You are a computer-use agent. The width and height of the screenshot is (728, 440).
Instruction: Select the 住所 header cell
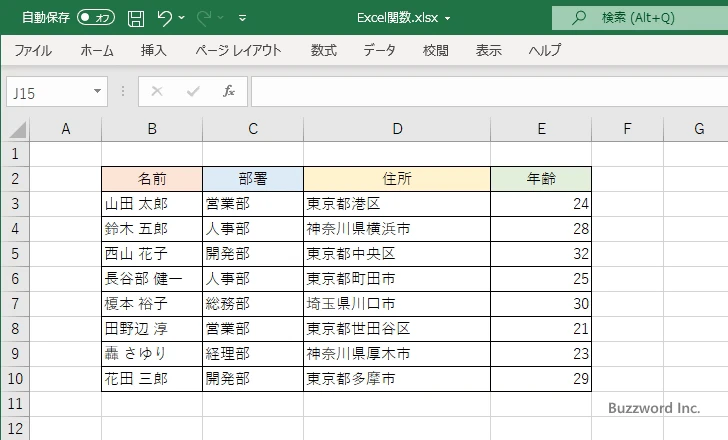397,179
